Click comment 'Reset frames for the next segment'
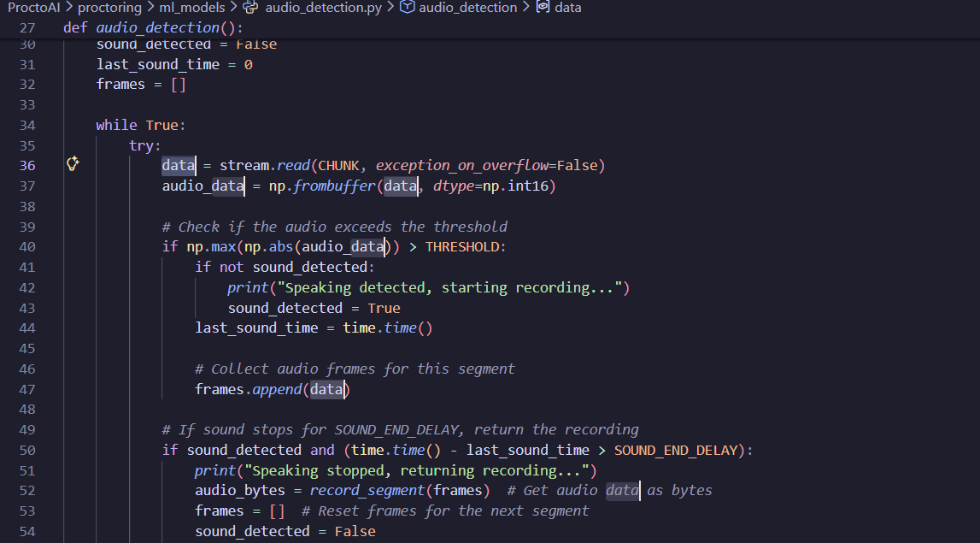The height and width of the screenshot is (543, 980). [x=445, y=511]
